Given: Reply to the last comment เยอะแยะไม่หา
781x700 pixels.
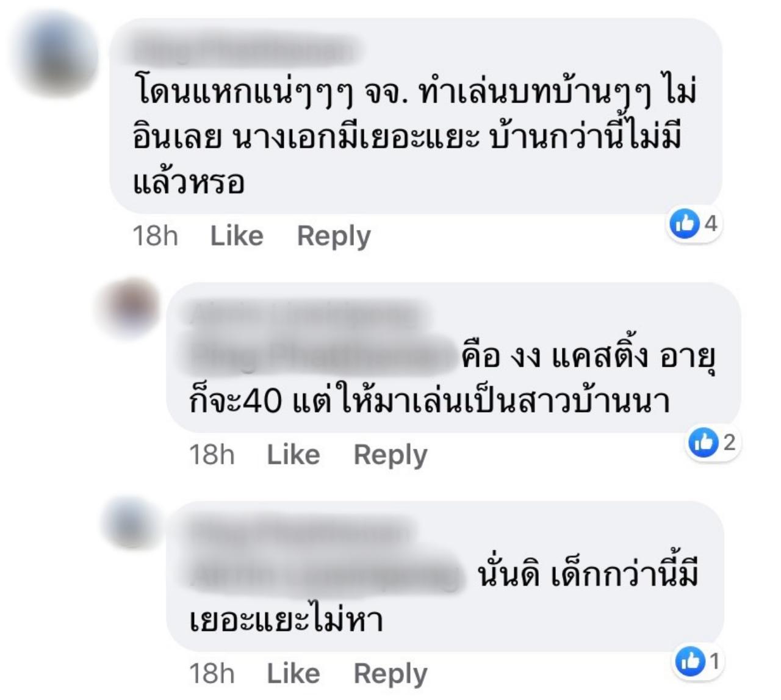Looking at the screenshot, I should coord(390,674).
